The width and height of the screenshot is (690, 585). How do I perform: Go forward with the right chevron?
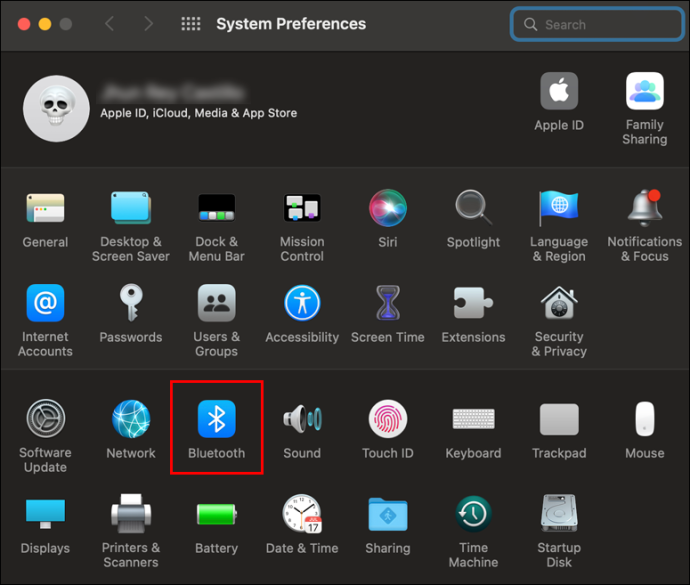149,24
